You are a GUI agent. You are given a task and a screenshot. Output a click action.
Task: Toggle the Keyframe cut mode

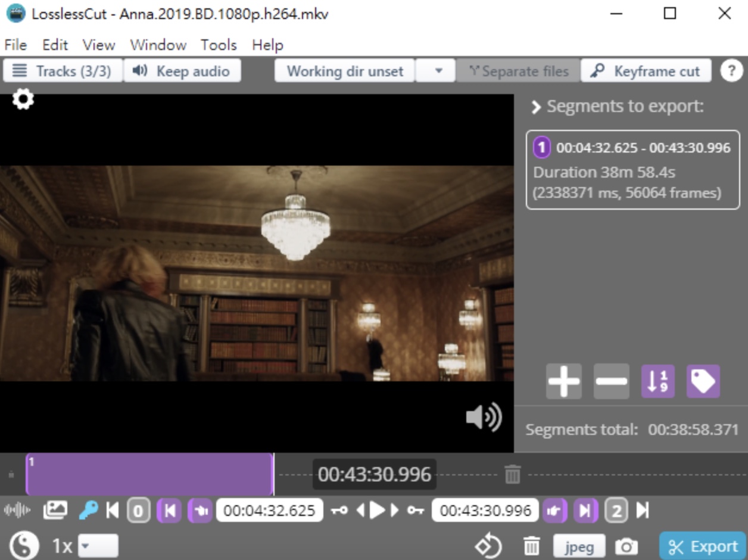[x=646, y=71]
